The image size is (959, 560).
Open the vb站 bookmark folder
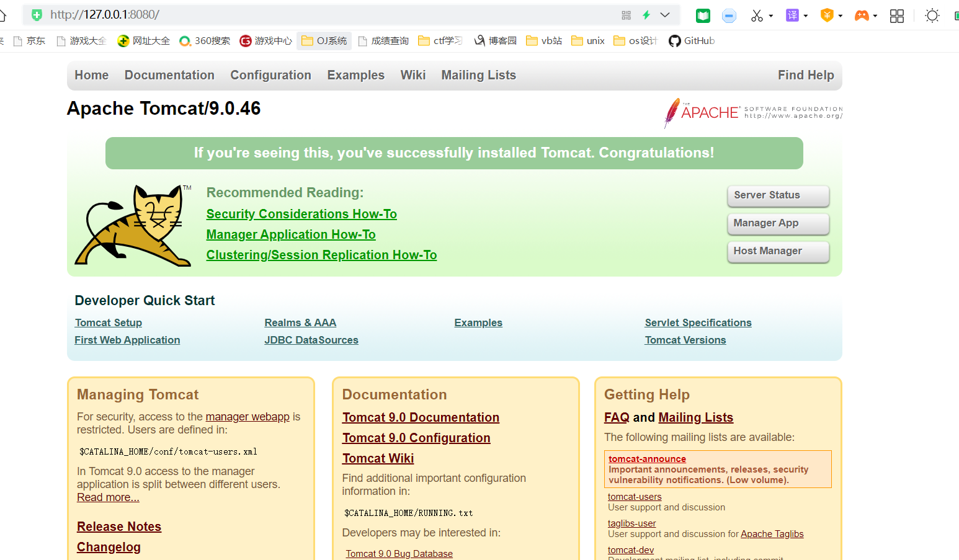[544, 41]
